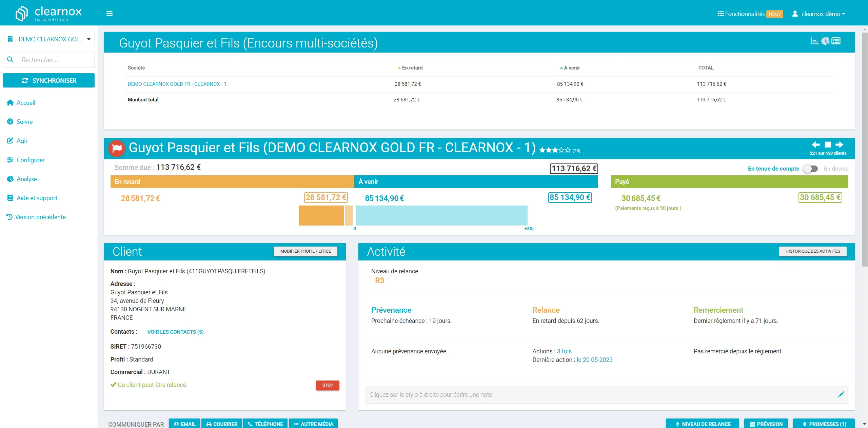Open DEMO CLEARNOX GOLD FR - CLEARNOX - 1 link
Screen dimensions: 868x428
point(177,84)
